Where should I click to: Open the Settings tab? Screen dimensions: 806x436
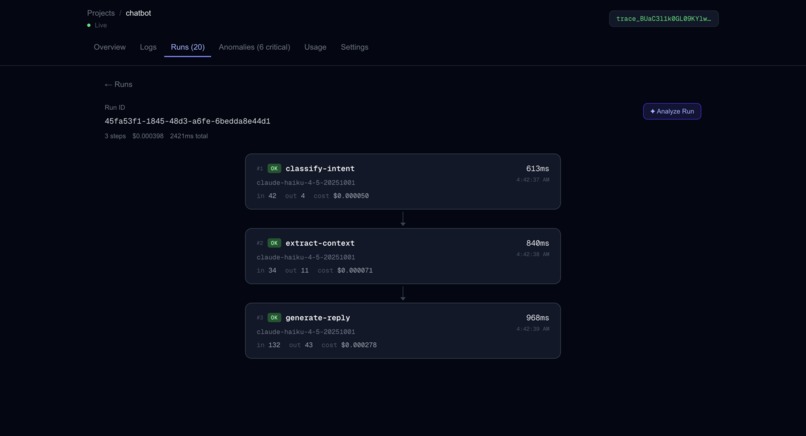click(x=354, y=47)
